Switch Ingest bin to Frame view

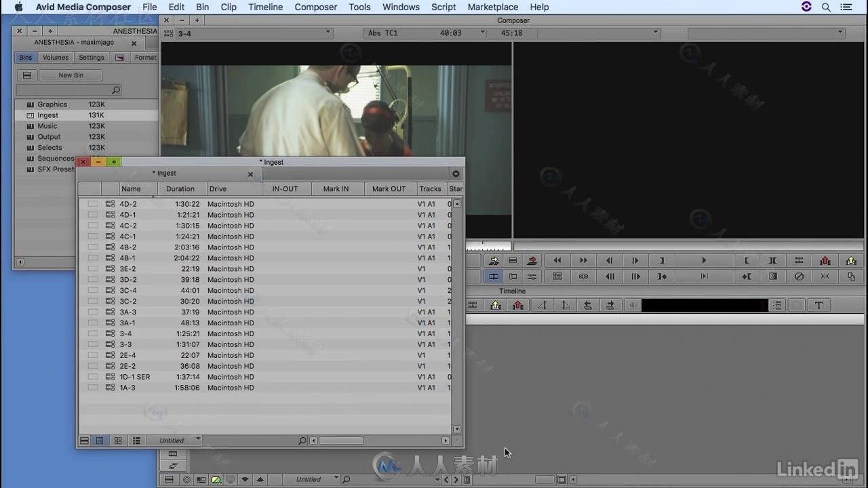118,441
